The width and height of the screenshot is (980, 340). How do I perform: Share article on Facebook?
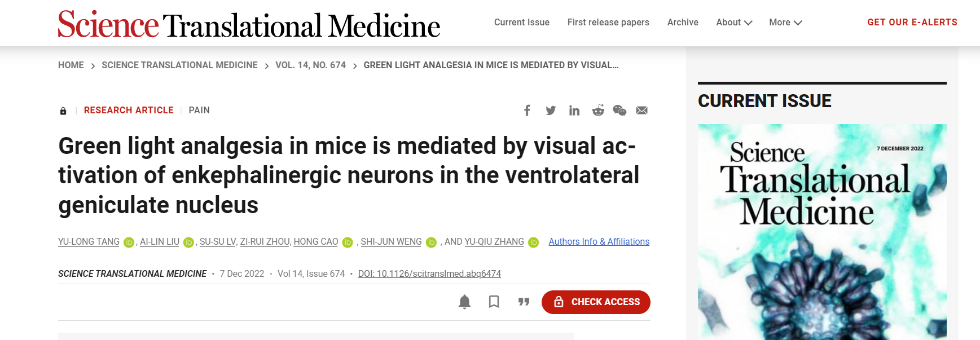(x=527, y=111)
